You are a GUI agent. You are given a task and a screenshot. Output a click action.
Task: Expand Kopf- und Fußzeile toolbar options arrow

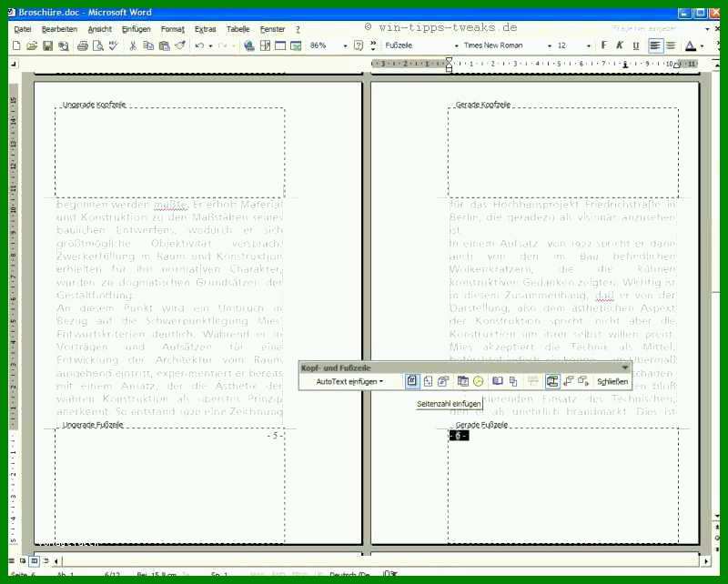625,368
